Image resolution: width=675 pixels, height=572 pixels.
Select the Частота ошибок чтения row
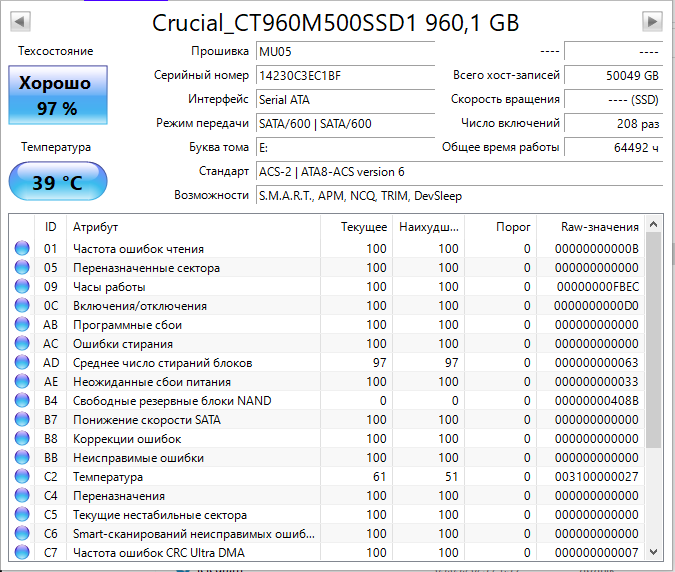(327, 248)
